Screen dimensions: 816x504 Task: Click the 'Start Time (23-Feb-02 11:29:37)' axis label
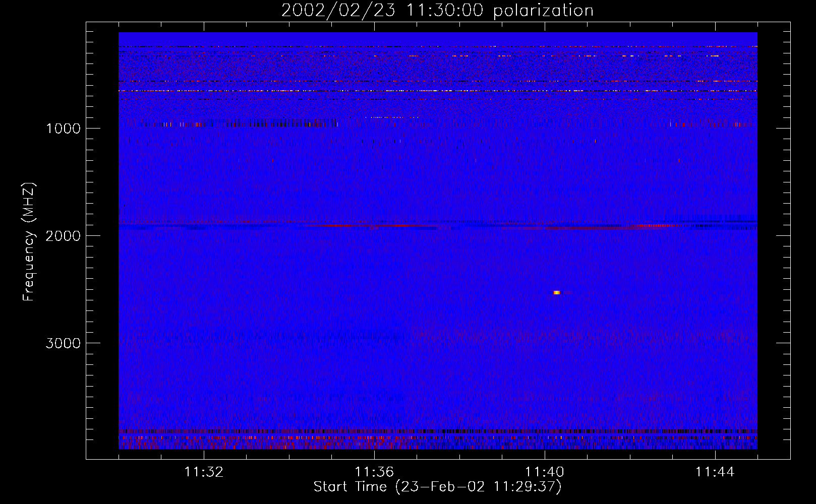click(437, 487)
